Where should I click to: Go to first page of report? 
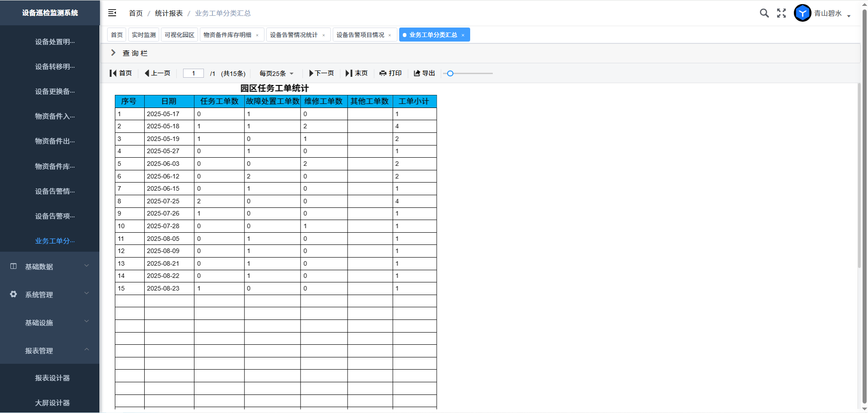point(121,73)
